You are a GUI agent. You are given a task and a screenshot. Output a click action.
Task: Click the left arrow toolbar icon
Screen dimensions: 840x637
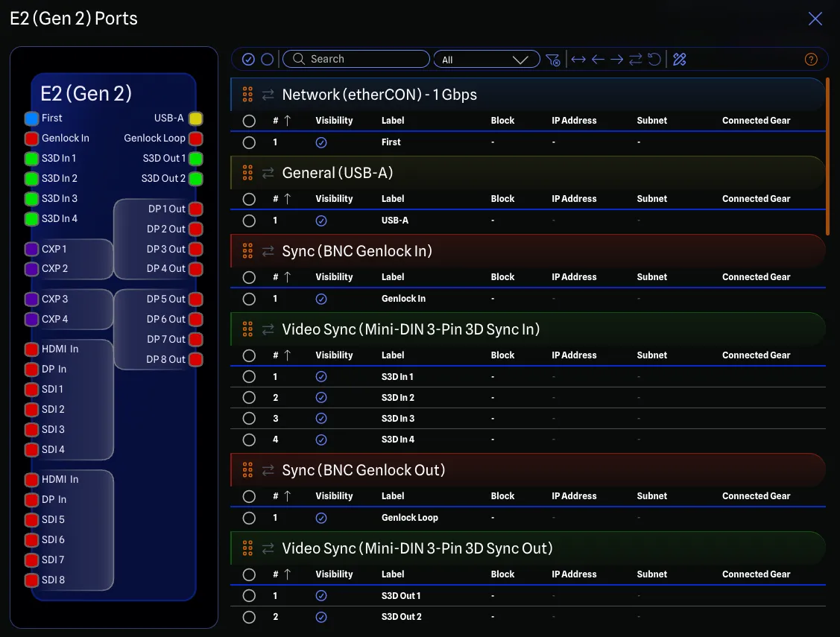[x=598, y=60]
